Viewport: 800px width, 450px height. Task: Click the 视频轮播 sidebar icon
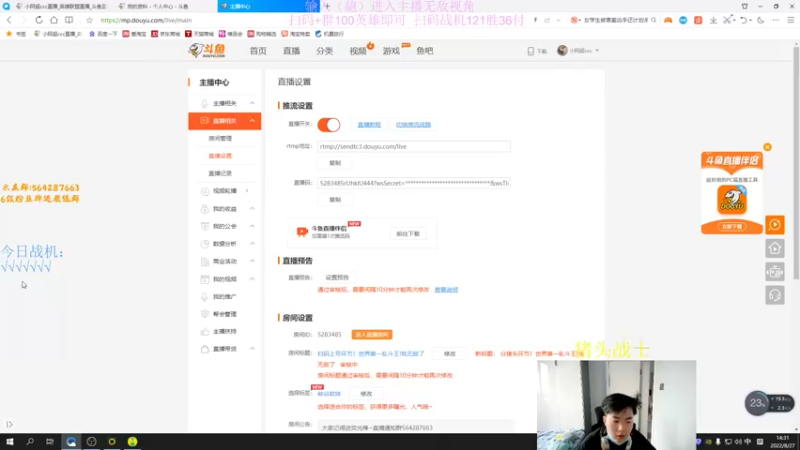[x=205, y=191]
